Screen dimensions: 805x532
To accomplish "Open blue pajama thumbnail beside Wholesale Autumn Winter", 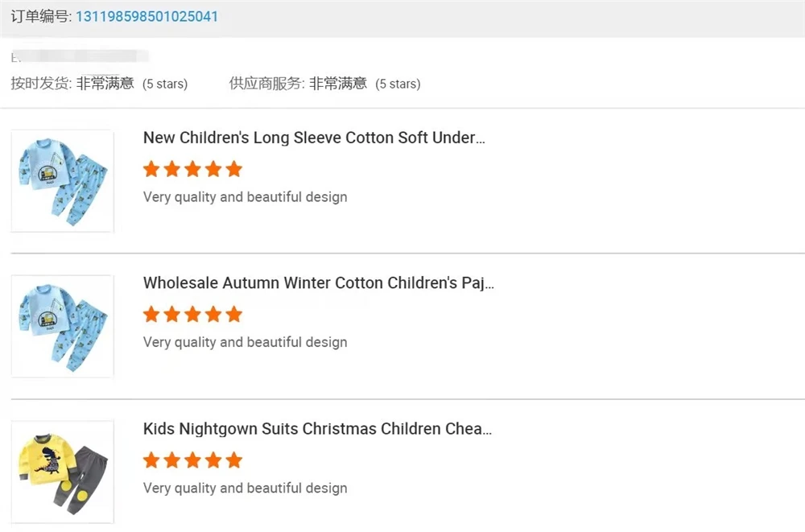I will (x=62, y=326).
